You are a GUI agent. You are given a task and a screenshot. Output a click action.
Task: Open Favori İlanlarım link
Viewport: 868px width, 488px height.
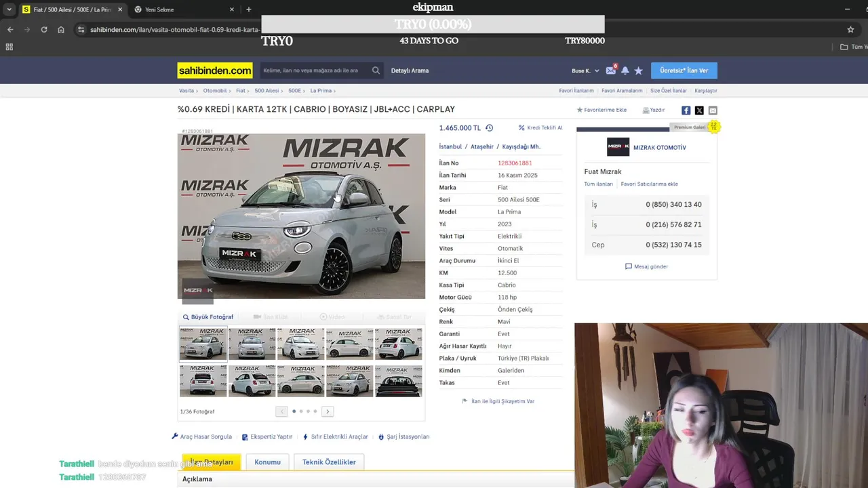[x=576, y=91]
